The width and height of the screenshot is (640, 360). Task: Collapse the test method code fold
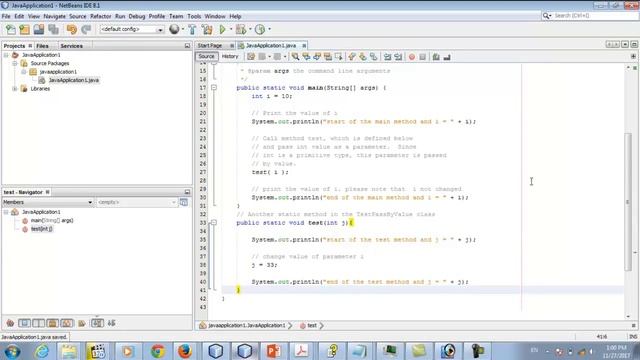click(x=214, y=222)
